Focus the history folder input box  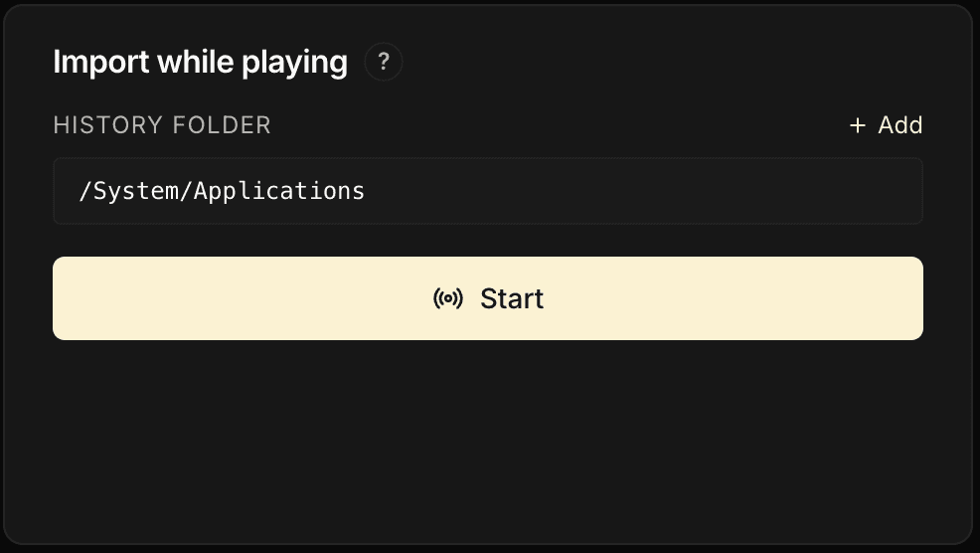click(x=596, y=191)
